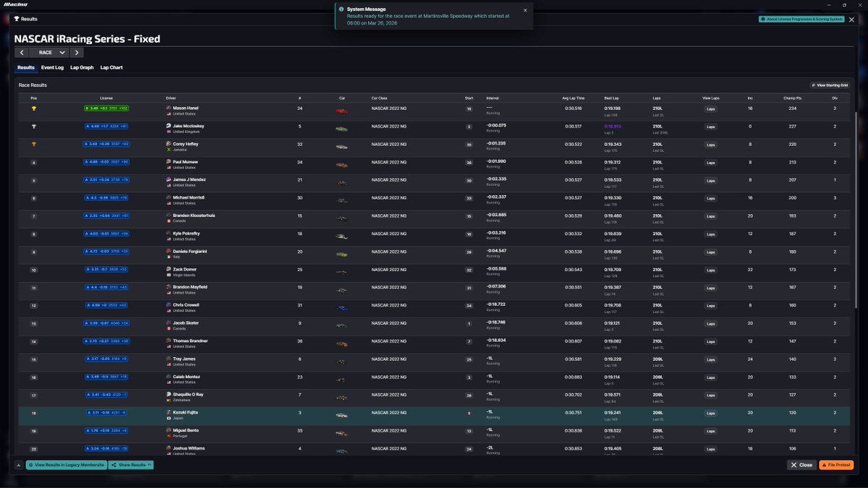Click the System Message info icon

pos(341,9)
